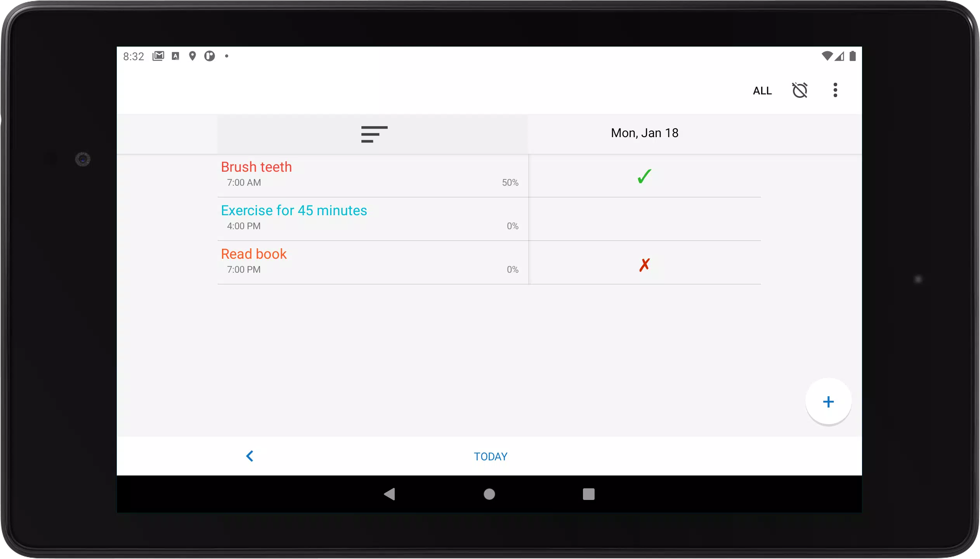Image resolution: width=980 pixels, height=559 pixels.
Task: Tap the Gmail notification icon in status bar
Action: coord(158,56)
